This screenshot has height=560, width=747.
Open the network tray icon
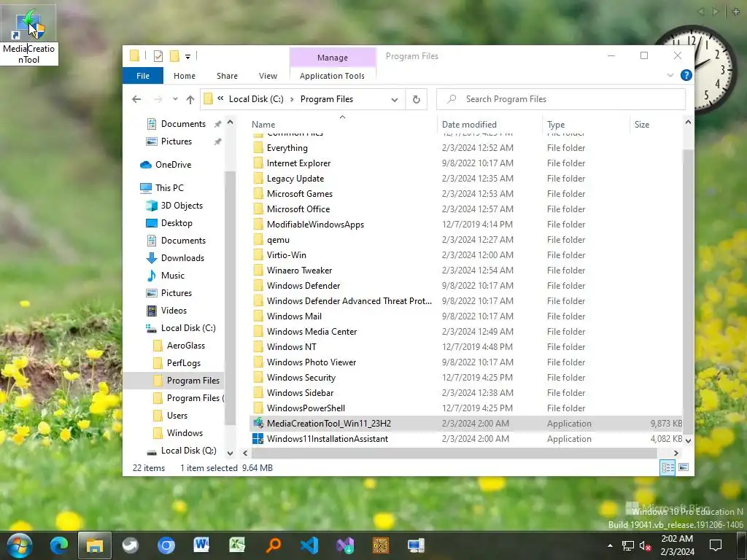tap(628, 545)
